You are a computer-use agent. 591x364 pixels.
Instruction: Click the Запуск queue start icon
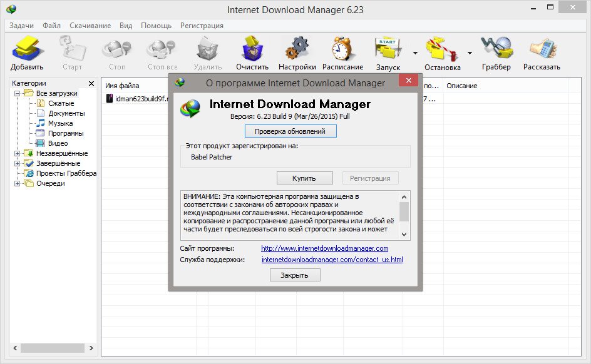tap(388, 49)
